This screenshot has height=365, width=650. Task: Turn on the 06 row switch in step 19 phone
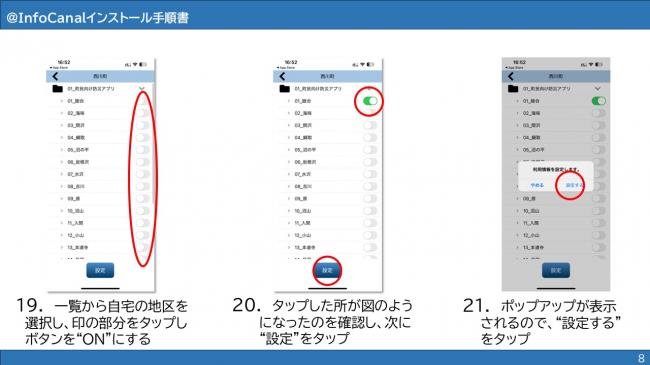pos(143,162)
